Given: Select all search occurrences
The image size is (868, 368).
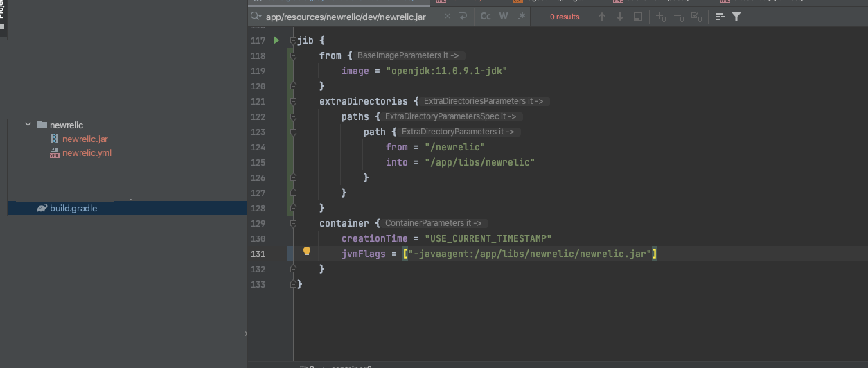Looking at the screenshot, I should pyautogui.click(x=697, y=17).
